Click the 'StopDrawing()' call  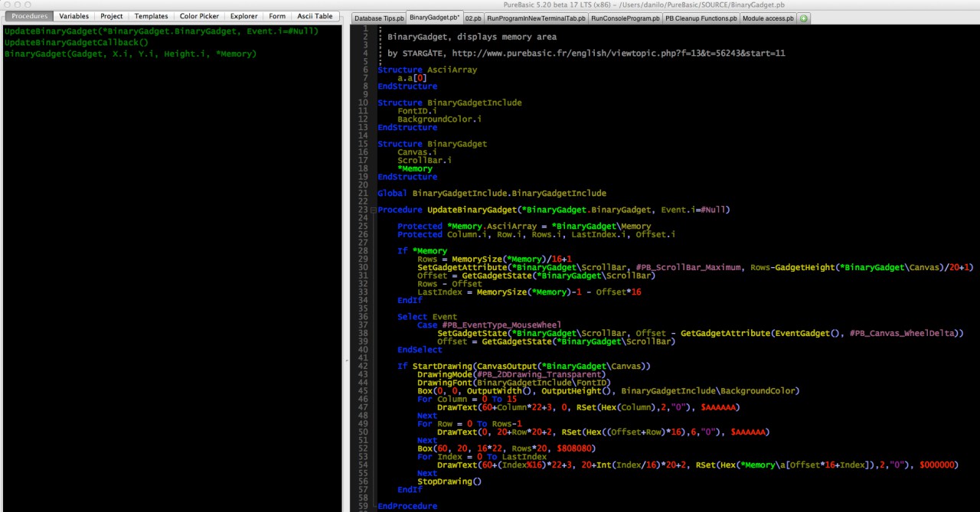[x=449, y=481]
